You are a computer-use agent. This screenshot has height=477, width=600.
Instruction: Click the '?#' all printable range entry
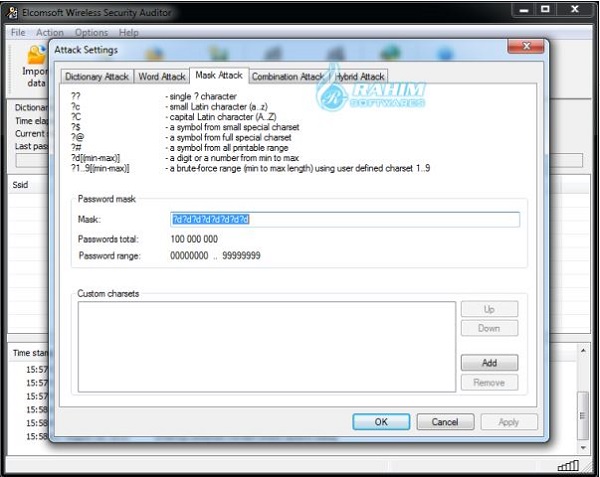click(76, 148)
